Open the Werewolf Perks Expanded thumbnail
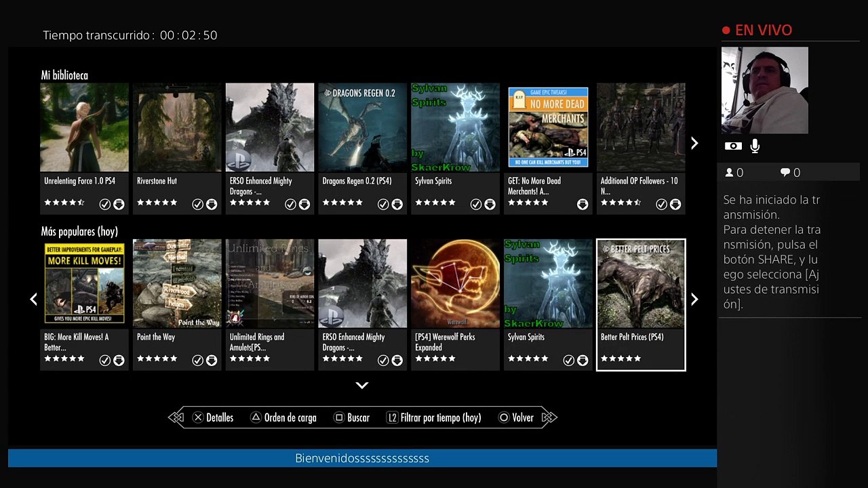The height and width of the screenshot is (488, 868). [455, 283]
